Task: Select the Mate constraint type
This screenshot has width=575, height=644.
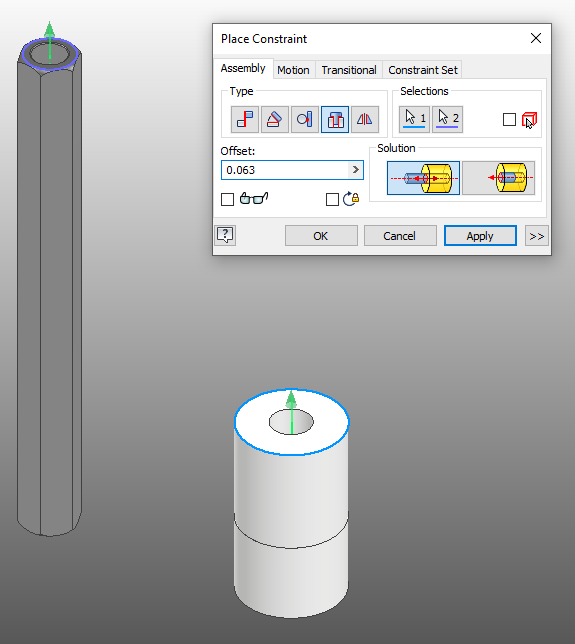Action: (x=245, y=120)
